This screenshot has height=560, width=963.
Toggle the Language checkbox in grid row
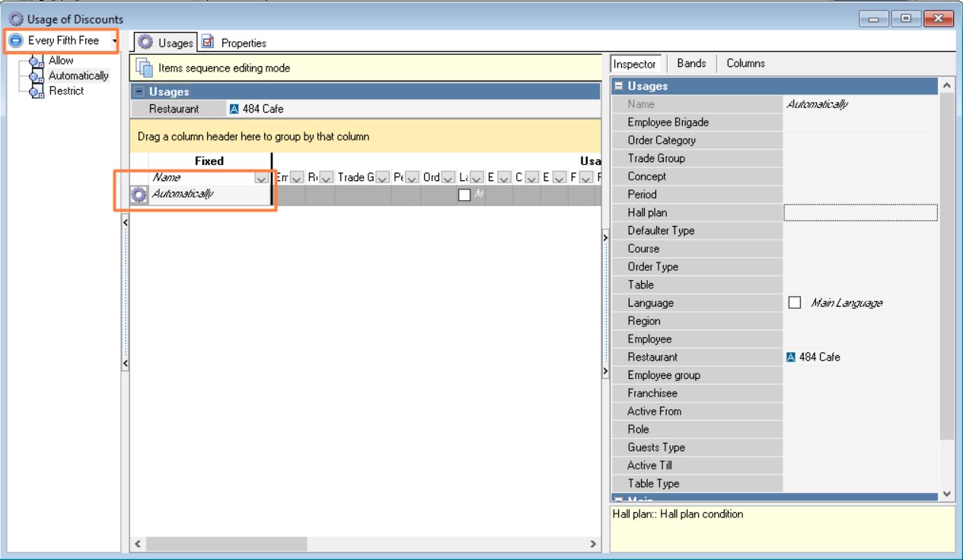[464, 196]
